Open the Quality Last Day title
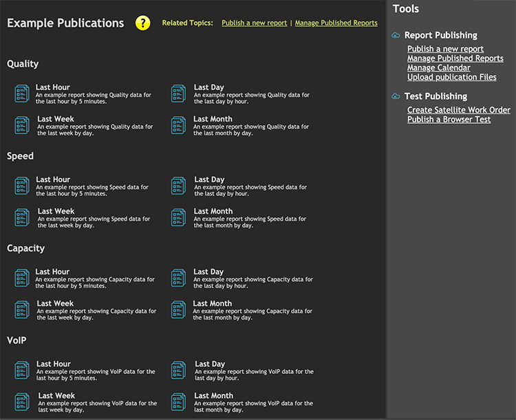This screenshot has height=420, width=516. click(x=209, y=87)
